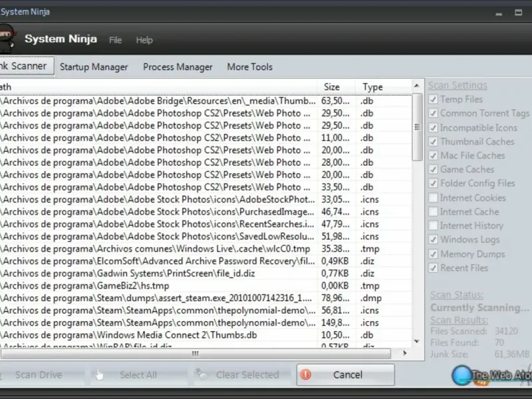Select the AdobeStockPhot... .icns row

coord(205,199)
